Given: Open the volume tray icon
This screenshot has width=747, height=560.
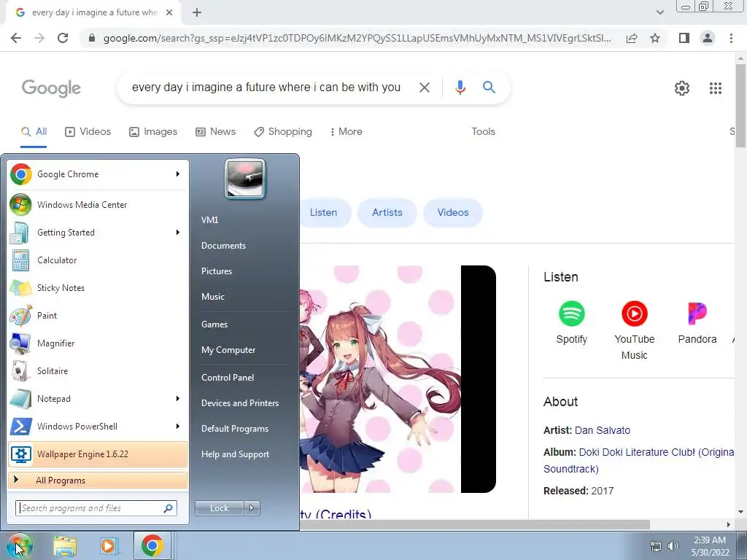Looking at the screenshot, I should coord(673,546).
